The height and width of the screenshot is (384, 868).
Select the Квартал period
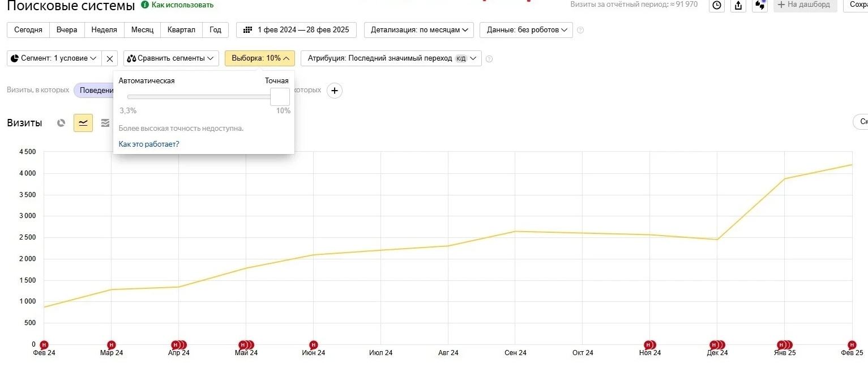pyautogui.click(x=181, y=30)
